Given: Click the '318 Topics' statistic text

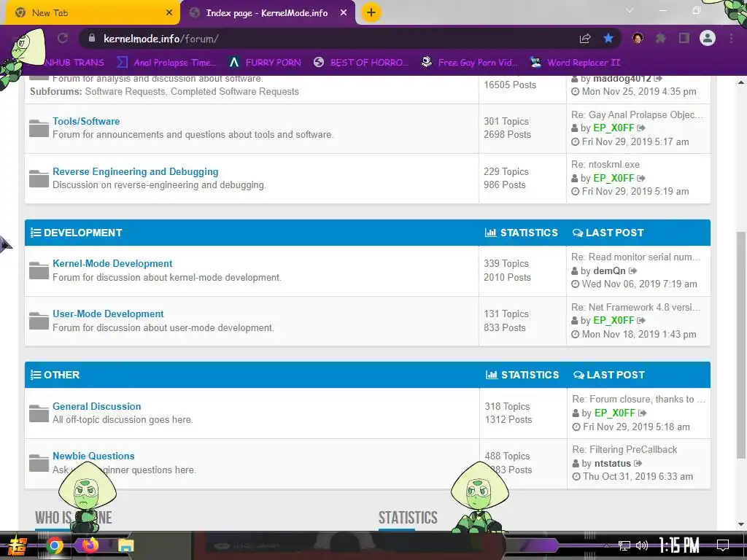Looking at the screenshot, I should pos(507,406).
